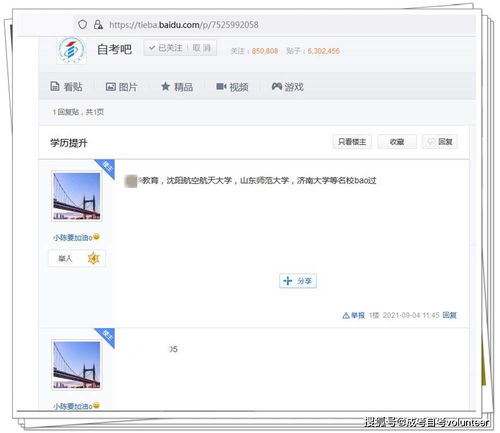This screenshot has height=433, width=500.
Task: Click the first post's bridge avatar
Action: (x=77, y=196)
